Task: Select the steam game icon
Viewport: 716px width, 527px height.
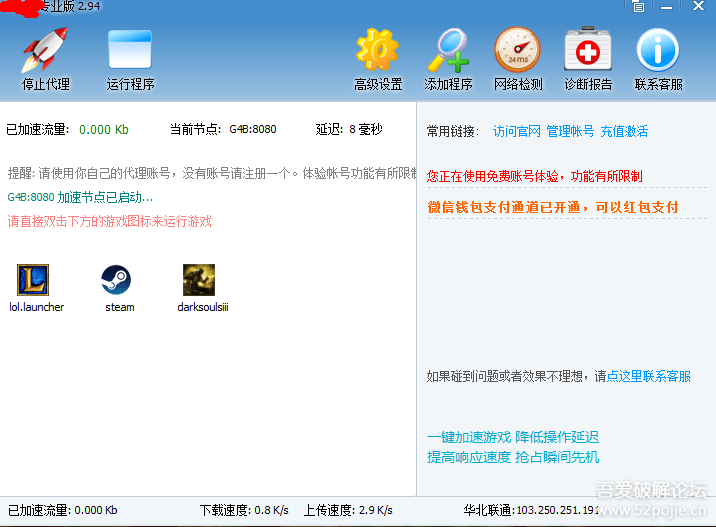Action: 118,281
